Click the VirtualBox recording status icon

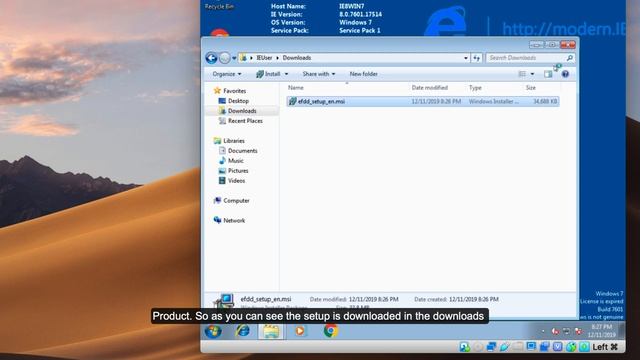click(544, 347)
